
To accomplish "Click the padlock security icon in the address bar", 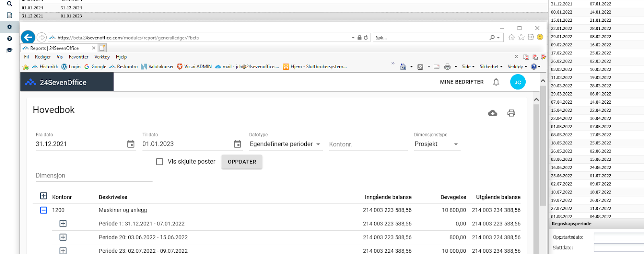I will [359, 37].
